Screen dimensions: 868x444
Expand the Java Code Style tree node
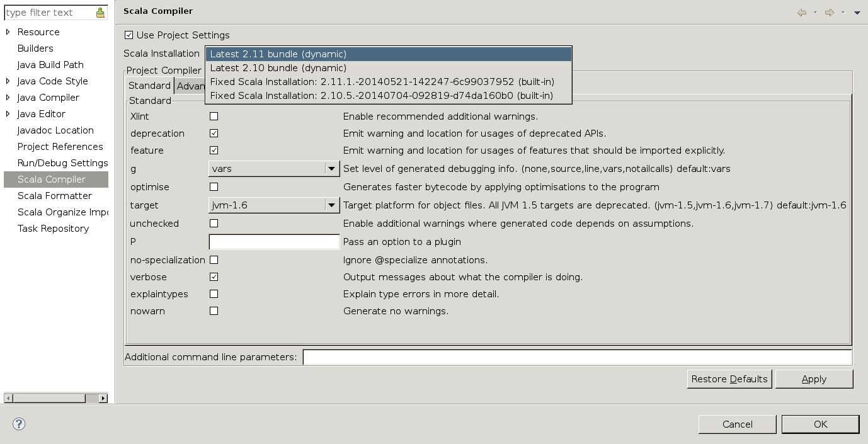tap(8, 81)
